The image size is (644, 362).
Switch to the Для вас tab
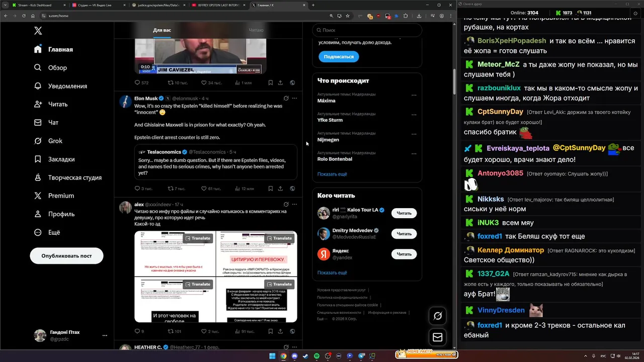coord(162,30)
